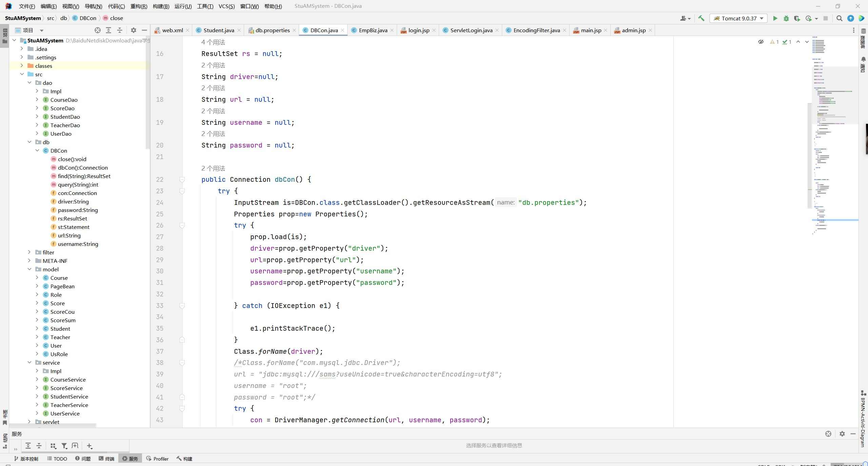
Task: Collapse all in Services panel toolbar
Action: click(x=39, y=446)
